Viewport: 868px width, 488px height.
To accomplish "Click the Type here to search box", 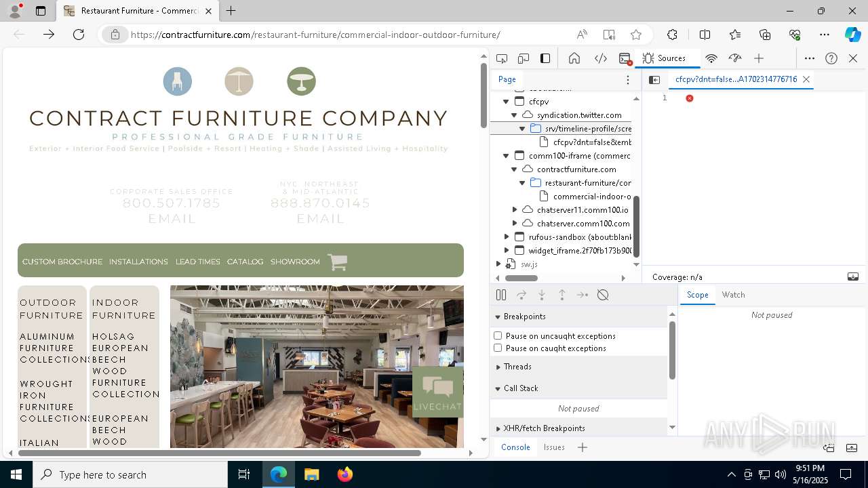I will tap(130, 474).
